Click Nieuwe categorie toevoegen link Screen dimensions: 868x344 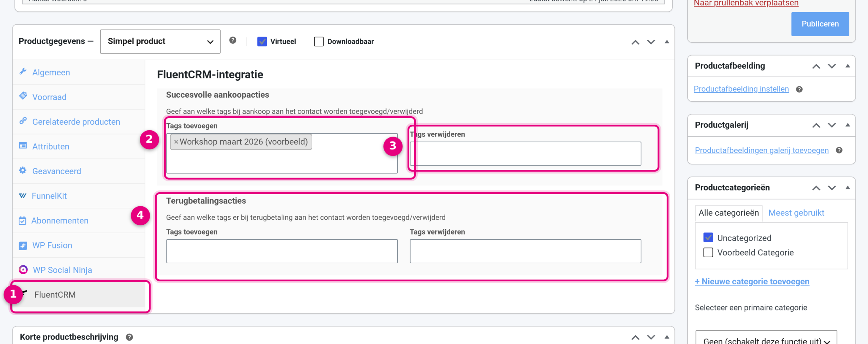pos(752,282)
